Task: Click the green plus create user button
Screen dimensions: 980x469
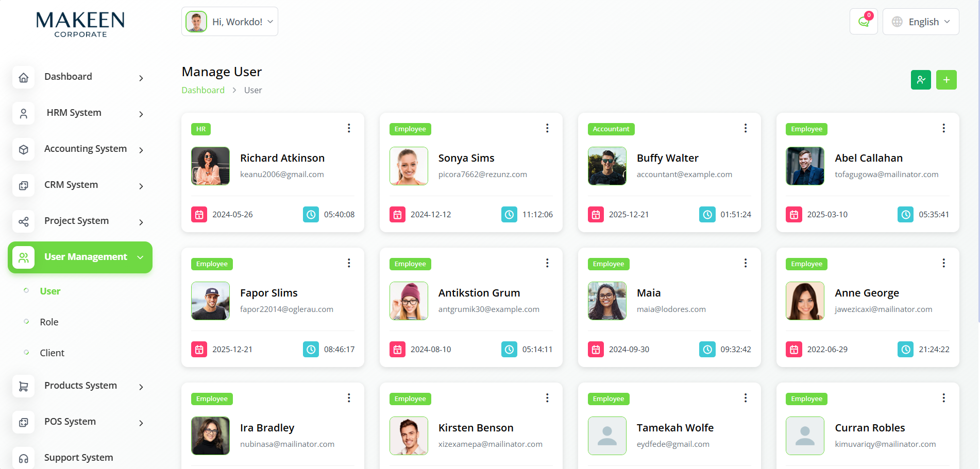Action: [x=946, y=80]
